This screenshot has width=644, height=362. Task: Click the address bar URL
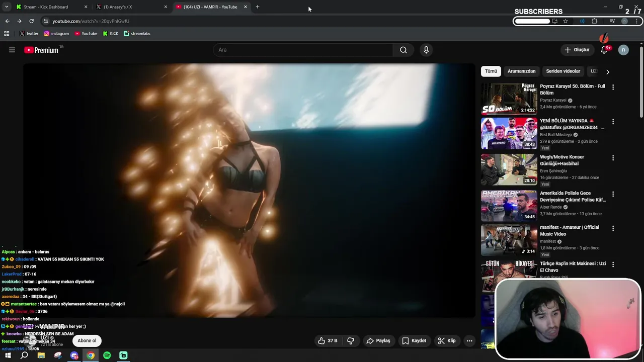click(x=91, y=21)
